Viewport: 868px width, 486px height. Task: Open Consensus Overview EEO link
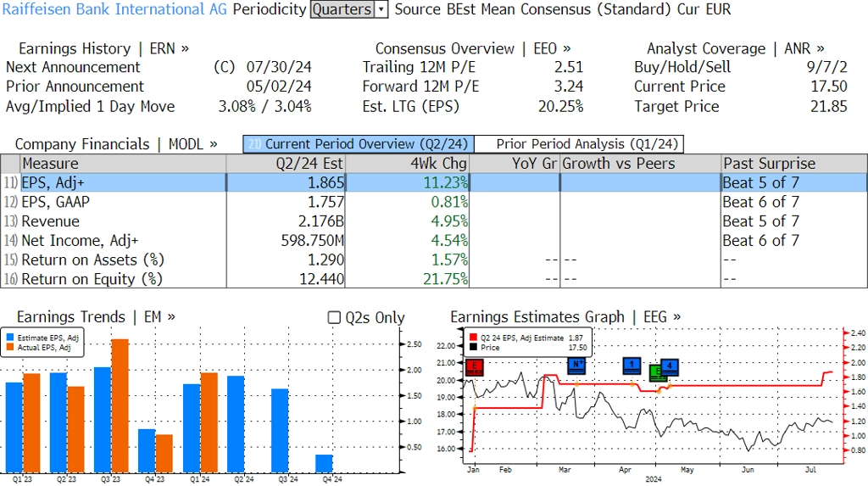(x=473, y=48)
